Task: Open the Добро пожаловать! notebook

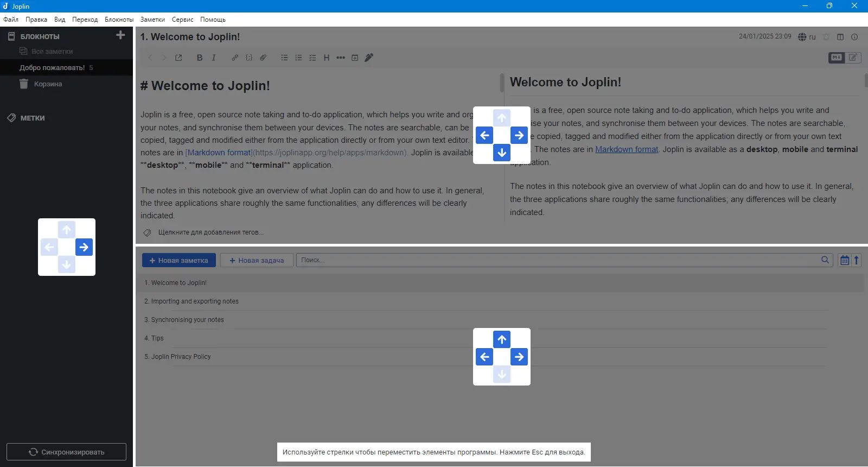Action: pyautogui.click(x=66, y=67)
